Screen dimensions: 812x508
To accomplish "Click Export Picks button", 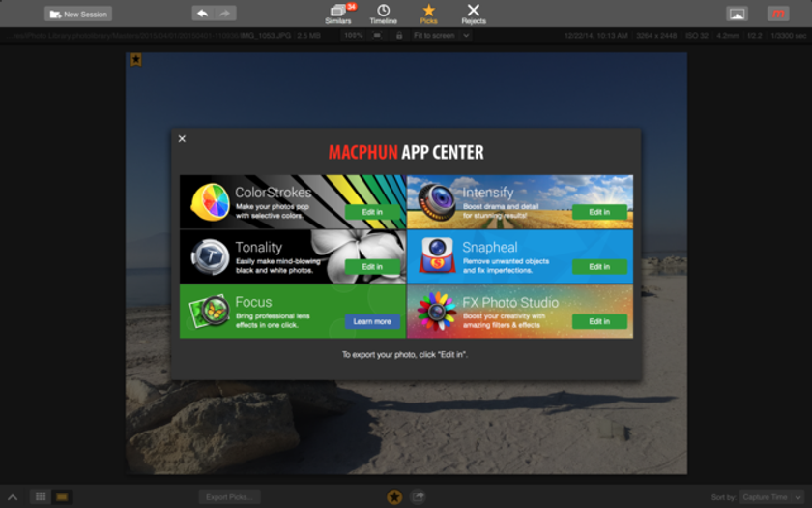I will click(x=229, y=497).
